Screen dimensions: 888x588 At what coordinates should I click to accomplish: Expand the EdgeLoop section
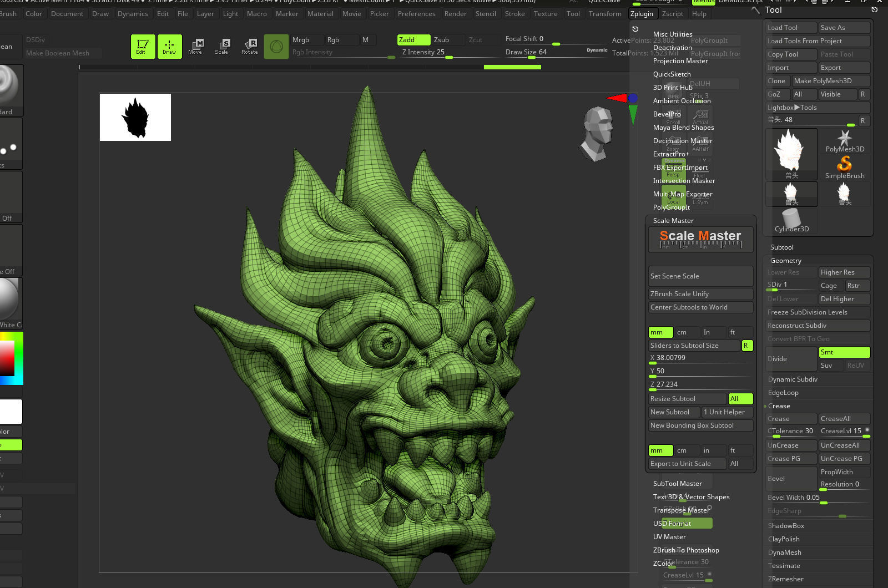pos(783,393)
